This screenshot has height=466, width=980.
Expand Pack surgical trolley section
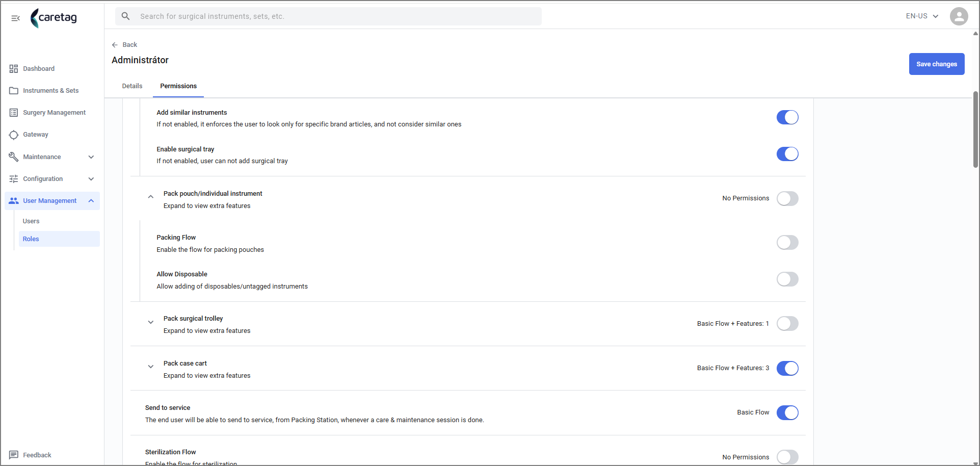(150, 322)
